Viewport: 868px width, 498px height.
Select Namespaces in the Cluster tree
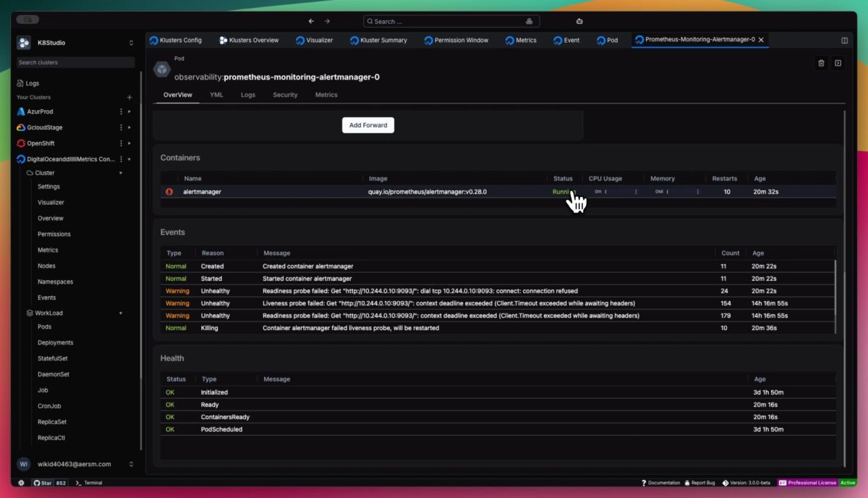(55, 282)
